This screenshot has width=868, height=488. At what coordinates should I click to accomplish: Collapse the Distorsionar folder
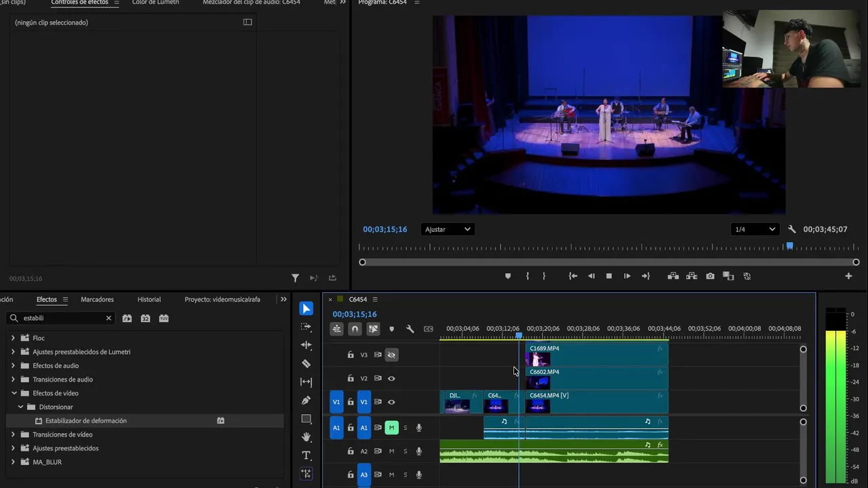(x=20, y=407)
